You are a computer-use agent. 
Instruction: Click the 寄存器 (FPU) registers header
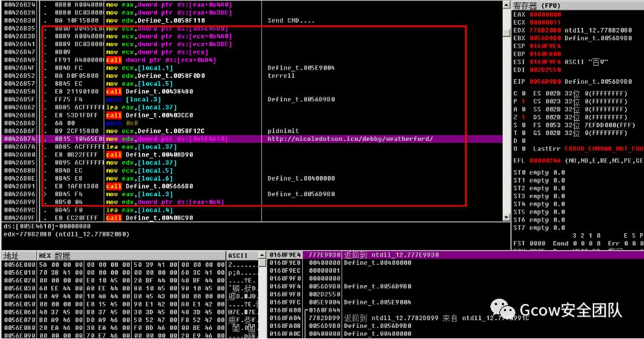coord(536,6)
